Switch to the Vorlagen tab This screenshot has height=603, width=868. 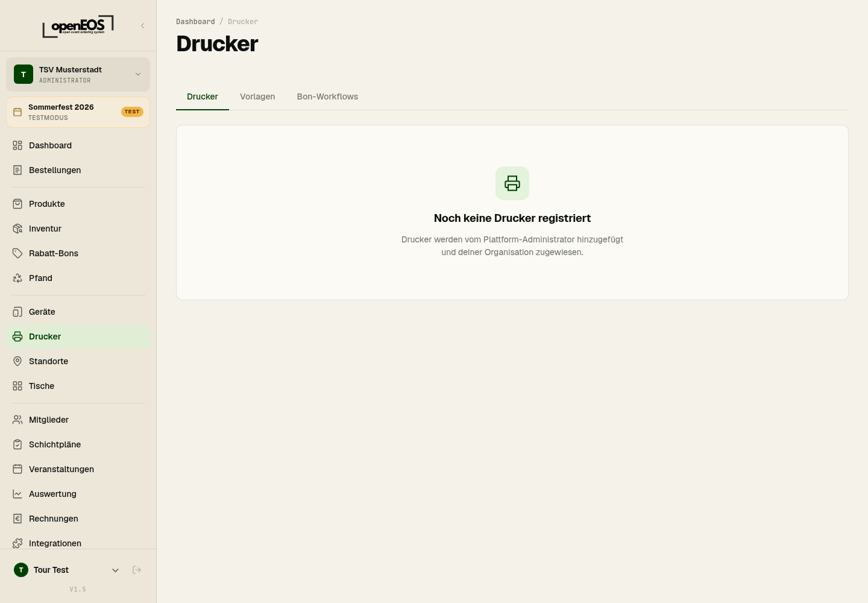click(x=257, y=96)
